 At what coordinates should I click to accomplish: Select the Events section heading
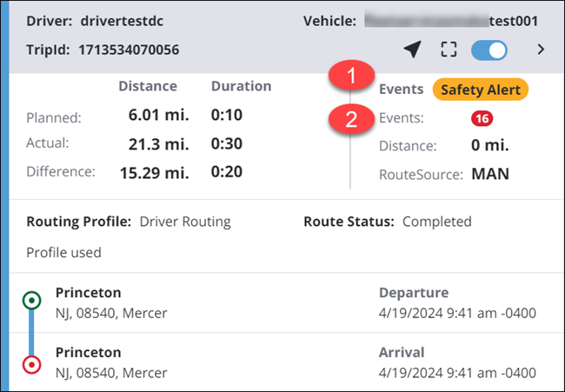(x=401, y=89)
